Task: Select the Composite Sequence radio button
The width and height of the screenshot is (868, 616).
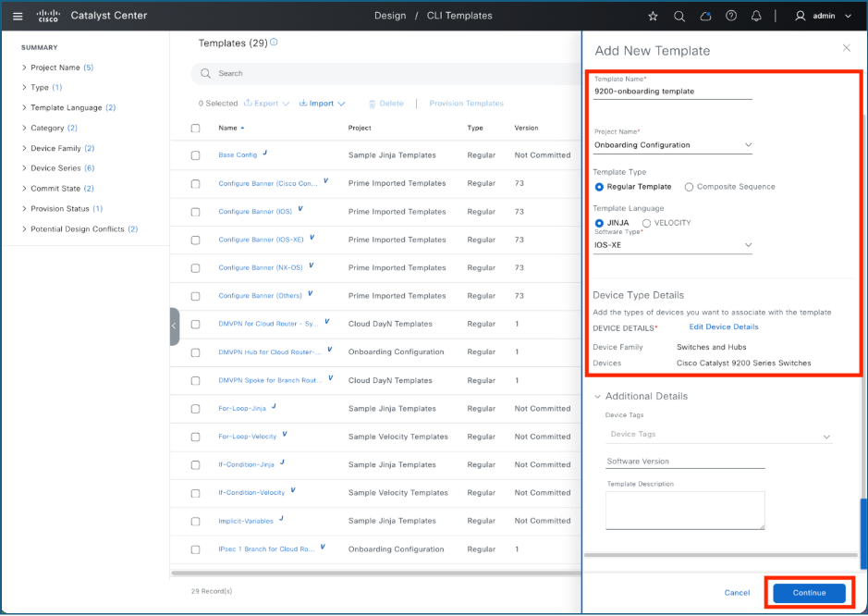Action: pos(689,187)
